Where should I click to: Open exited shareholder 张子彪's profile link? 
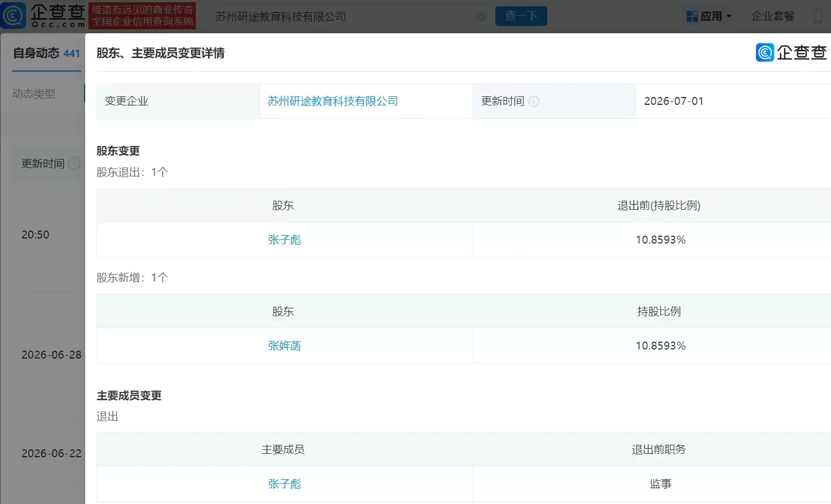click(x=284, y=240)
